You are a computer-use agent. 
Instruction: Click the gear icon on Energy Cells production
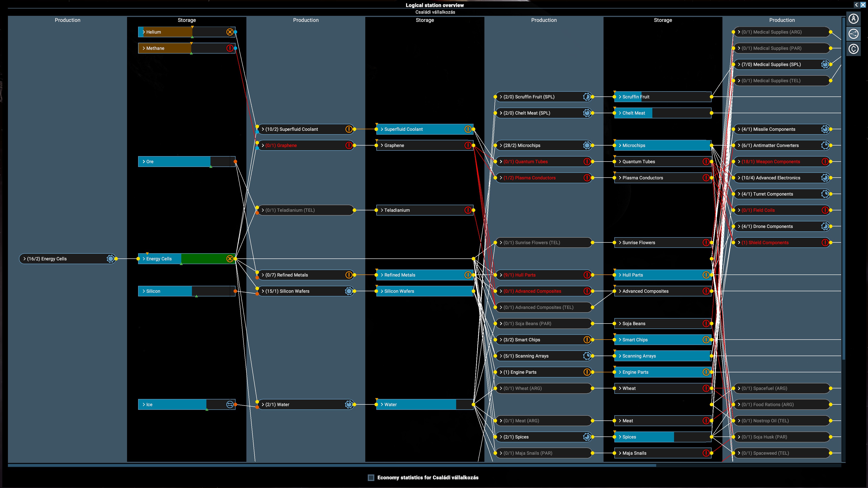(x=111, y=259)
